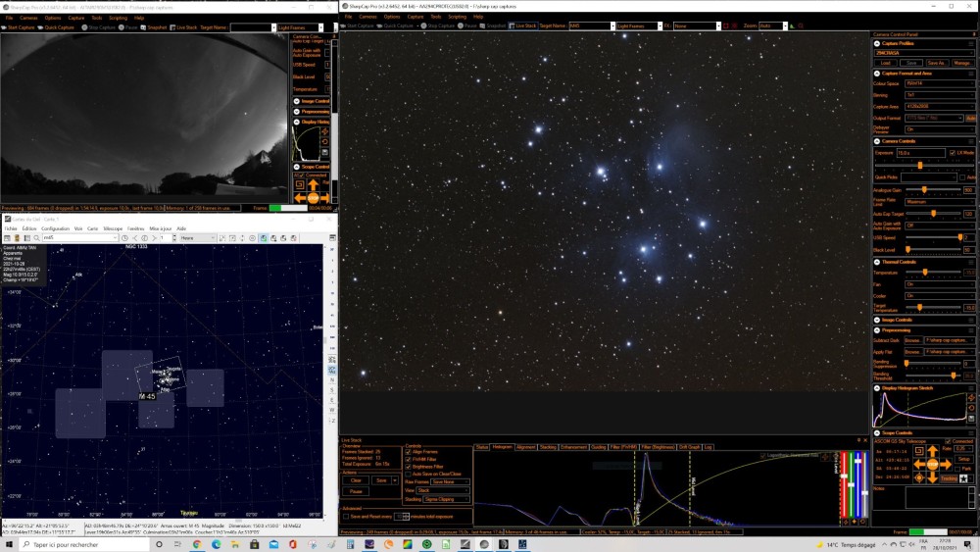This screenshot has width=980, height=552.
Task: Click the Pause button in Live Stack Actions
Action: click(x=356, y=491)
